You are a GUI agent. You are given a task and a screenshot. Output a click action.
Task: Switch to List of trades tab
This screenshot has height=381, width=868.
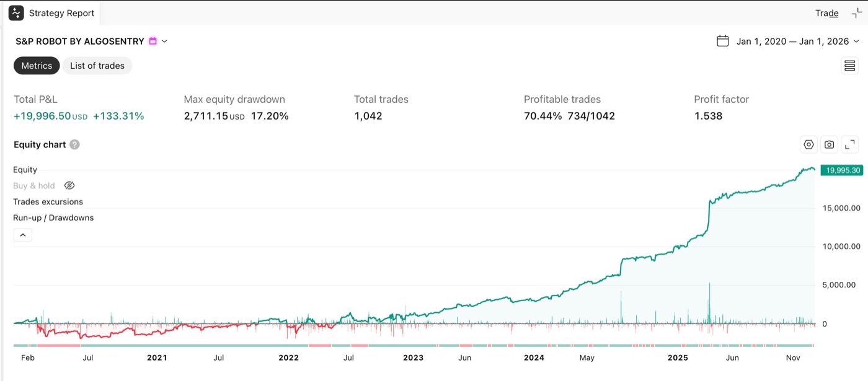click(x=97, y=66)
